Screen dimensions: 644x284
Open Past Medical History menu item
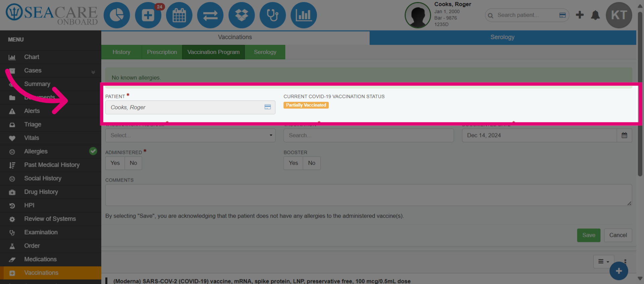tap(51, 165)
